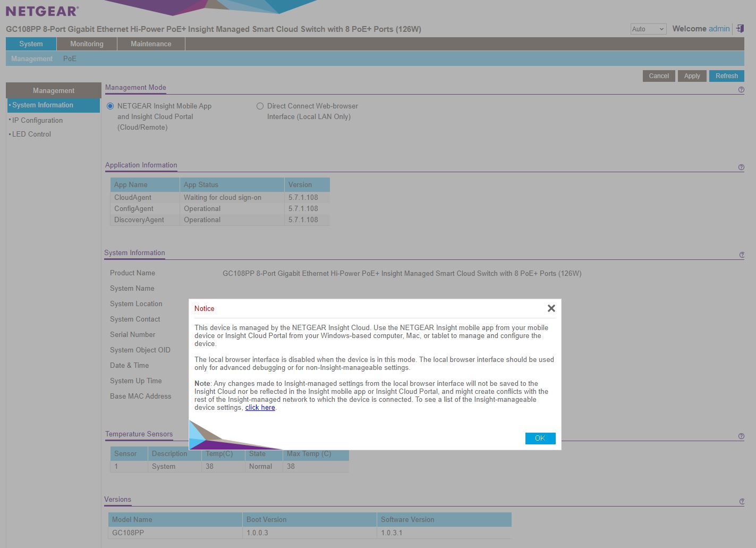Open help for Management Mode section
This screenshot has height=548, width=756.
click(741, 90)
